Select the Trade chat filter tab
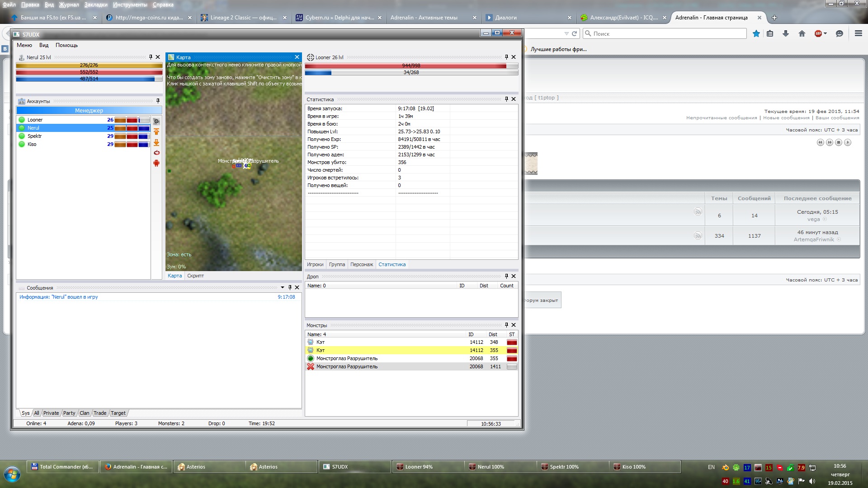Image resolution: width=868 pixels, height=488 pixels. coord(100,413)
